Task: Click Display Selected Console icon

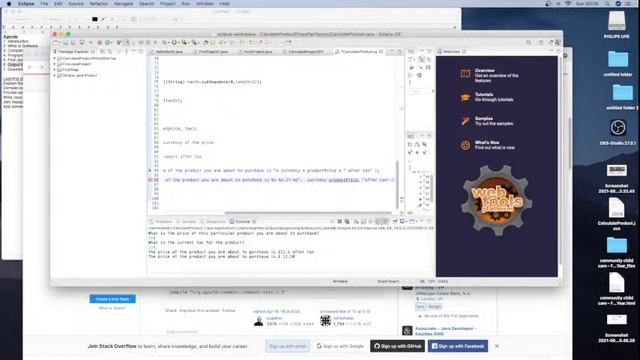Action: pyautogui.click(x=402, y=222)
